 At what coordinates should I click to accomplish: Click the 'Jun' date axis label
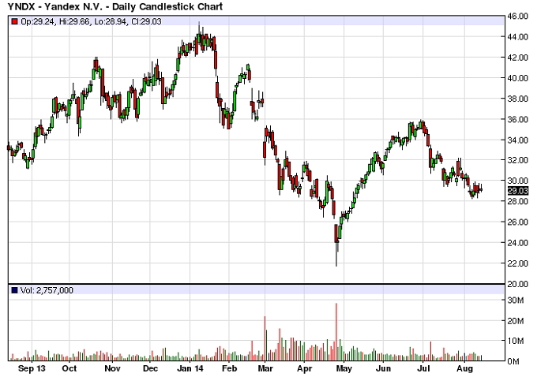(383, 369)
